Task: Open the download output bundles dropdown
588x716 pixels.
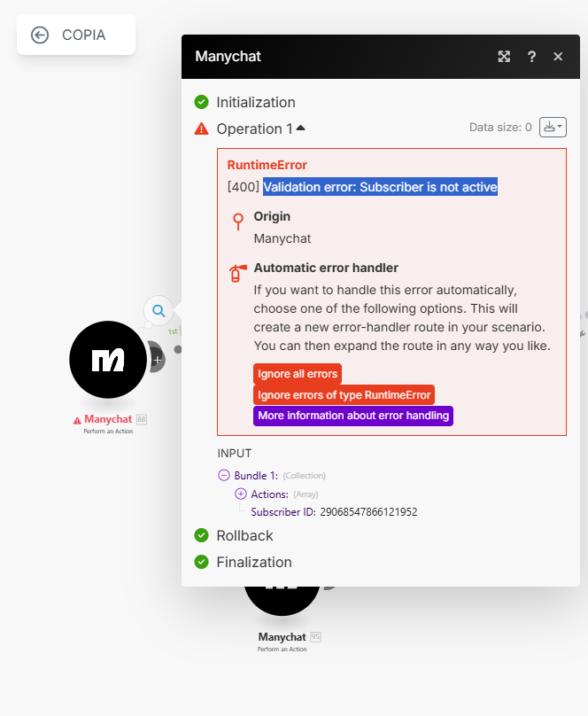Action: coord(553,127)
